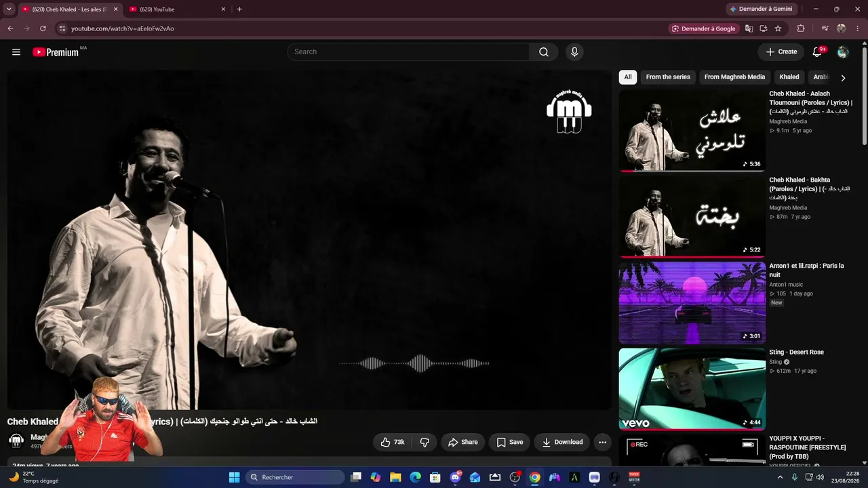Click the Chrome address bar URL
The width and height of the screenshot is (868, 488).
coord(123,28)
